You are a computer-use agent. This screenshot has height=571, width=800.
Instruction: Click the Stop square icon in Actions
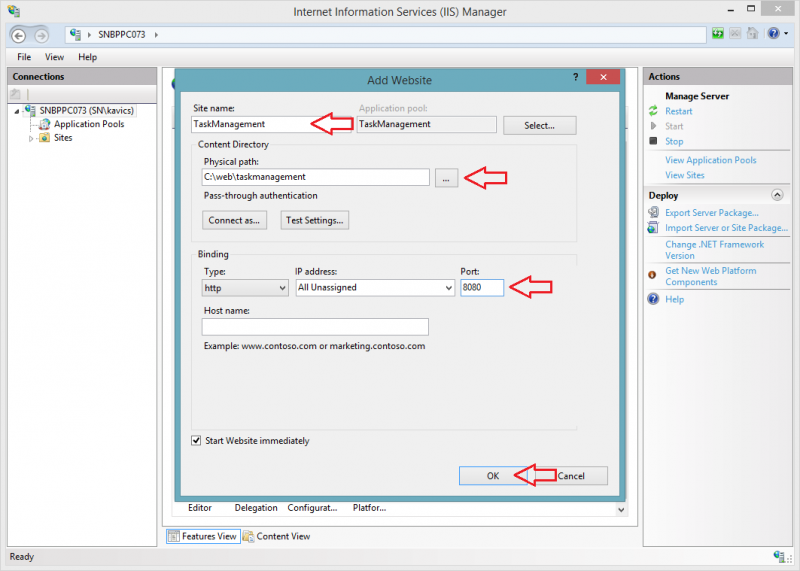click(653, 141)
